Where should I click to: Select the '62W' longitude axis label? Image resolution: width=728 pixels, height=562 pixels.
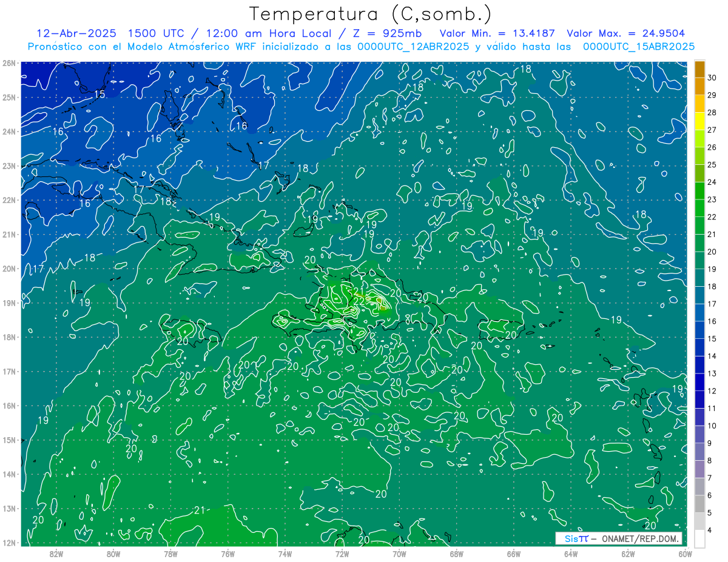[627, 553]
